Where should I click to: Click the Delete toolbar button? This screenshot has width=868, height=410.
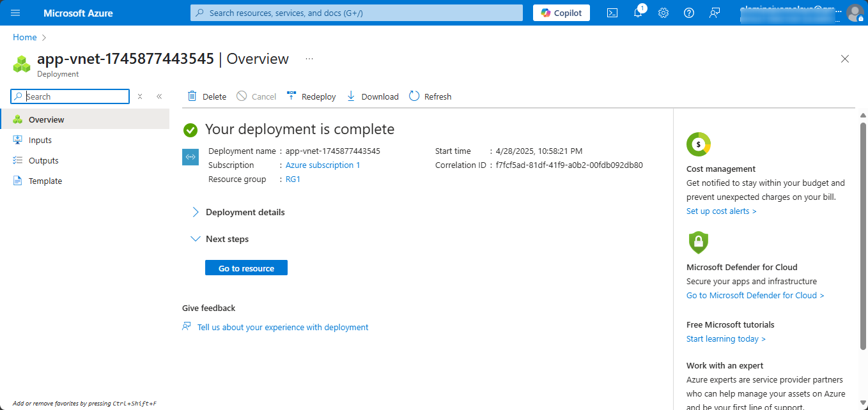pyautogui.click(x=206, y=96)
